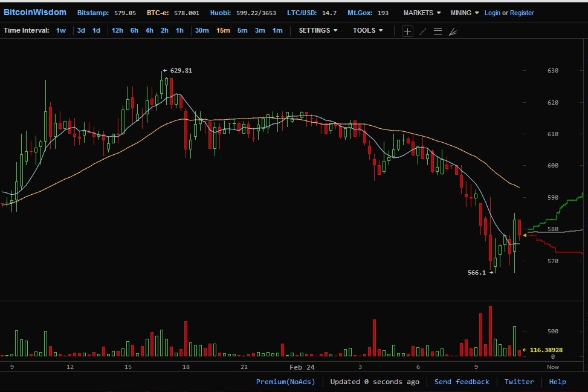588x392 pixels.
Task: Click the Login link
Action: coord(493,13)
